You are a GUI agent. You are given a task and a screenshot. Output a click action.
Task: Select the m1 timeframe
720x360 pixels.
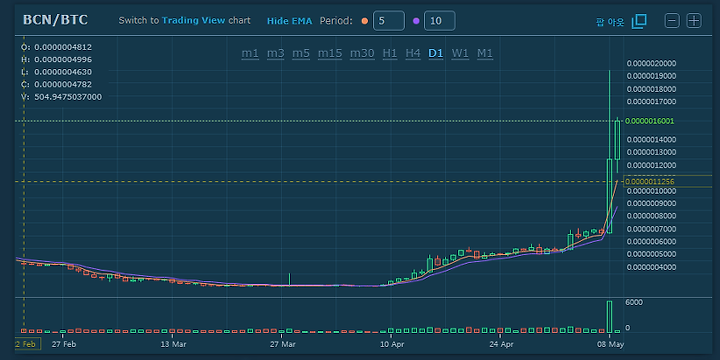coord(250,53)
